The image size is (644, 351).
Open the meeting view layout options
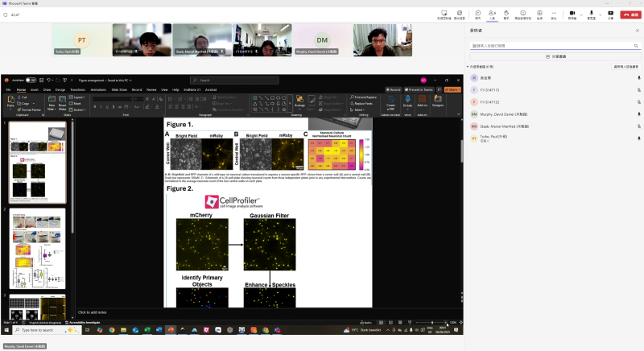click(539, 14)
